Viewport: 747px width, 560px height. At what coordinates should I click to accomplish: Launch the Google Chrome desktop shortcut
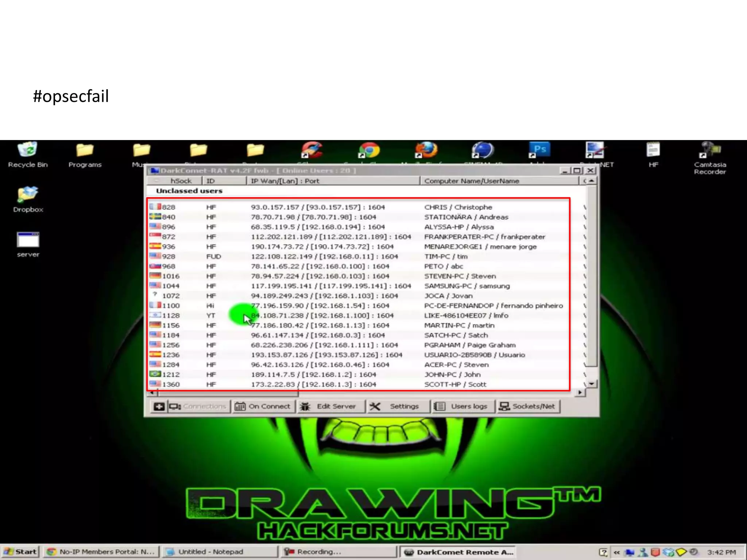point(369,150)
